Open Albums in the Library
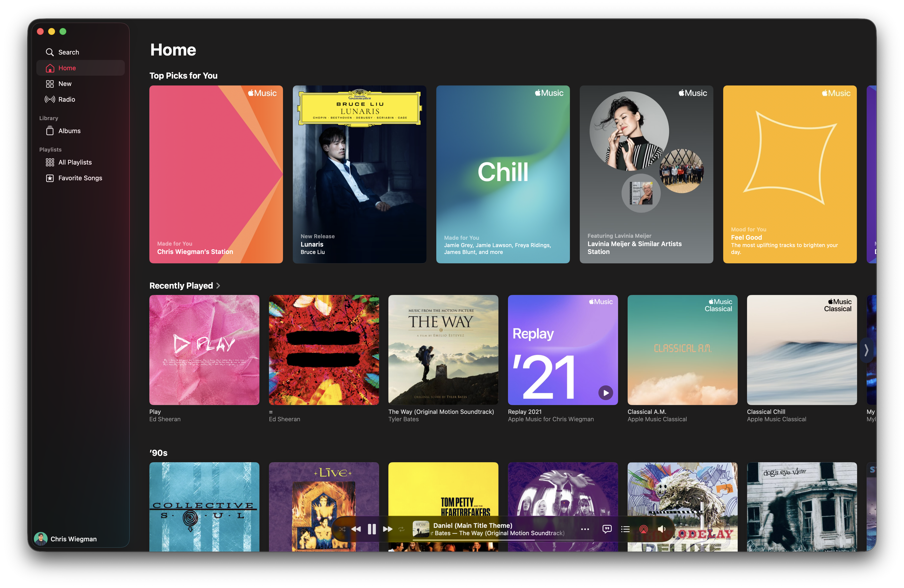 [80, 131]
